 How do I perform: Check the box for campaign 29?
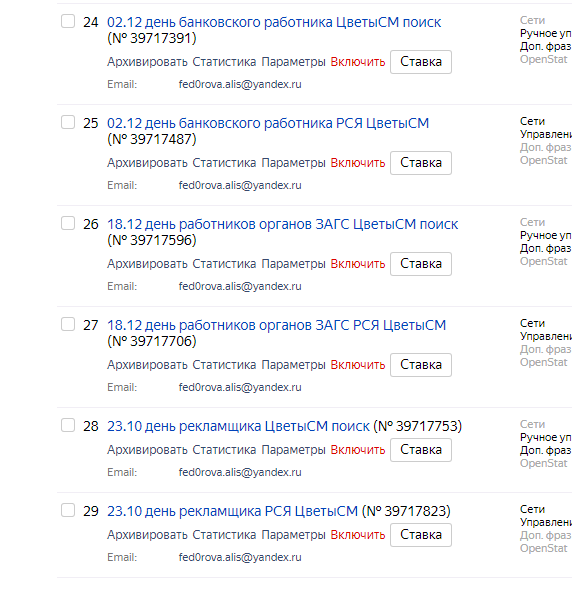tap(68, 510)
